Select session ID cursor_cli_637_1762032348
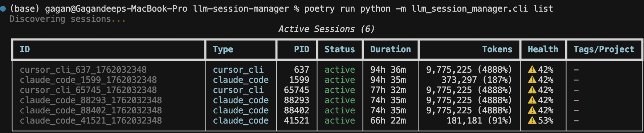Image resolution: width=644 pixels, height=133 pixels. pos(83,69)
